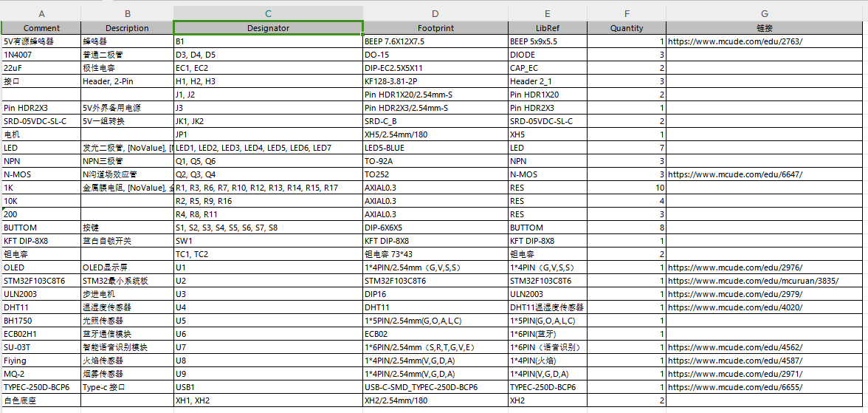This screenshot has width=868, height=413.
Task: Select the Designator header cell
Action: (268, 28)
